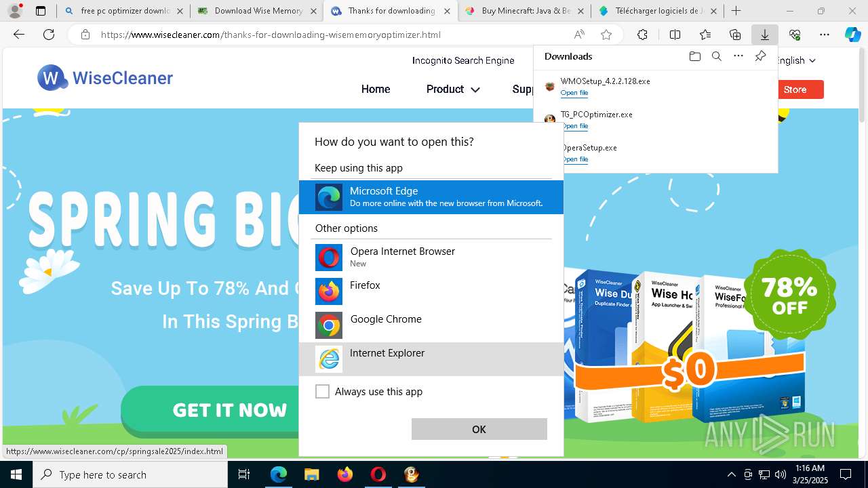Switch to the free pc optimizer tab
This screenshot has width=868, height=488.
(x=123, y=11)
